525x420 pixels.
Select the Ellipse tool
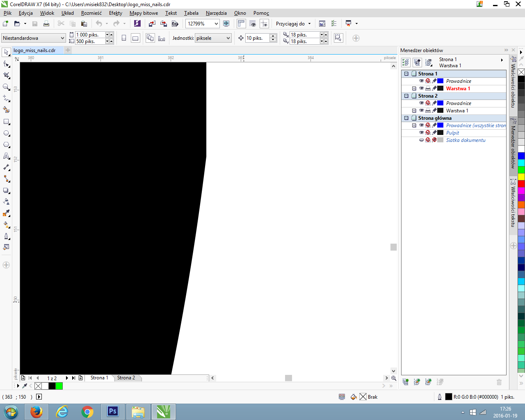pyautogui.click(x=7, y=133)
